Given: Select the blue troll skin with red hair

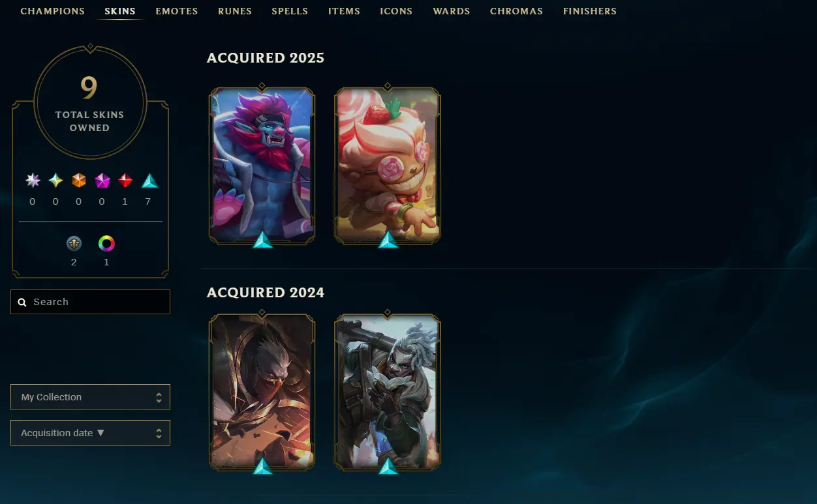Looking at the screenshot, I should pyautogui.click(x=262, y=166).
